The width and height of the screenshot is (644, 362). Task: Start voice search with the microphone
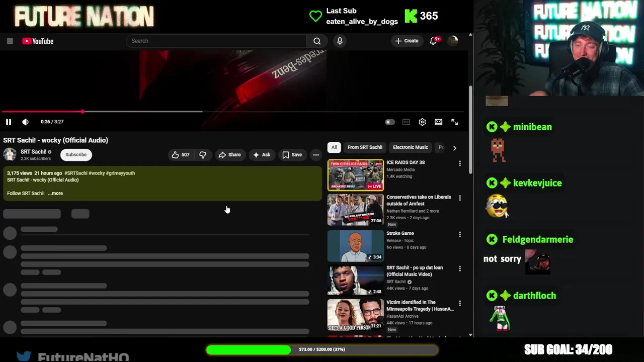(x=340, y=41)
